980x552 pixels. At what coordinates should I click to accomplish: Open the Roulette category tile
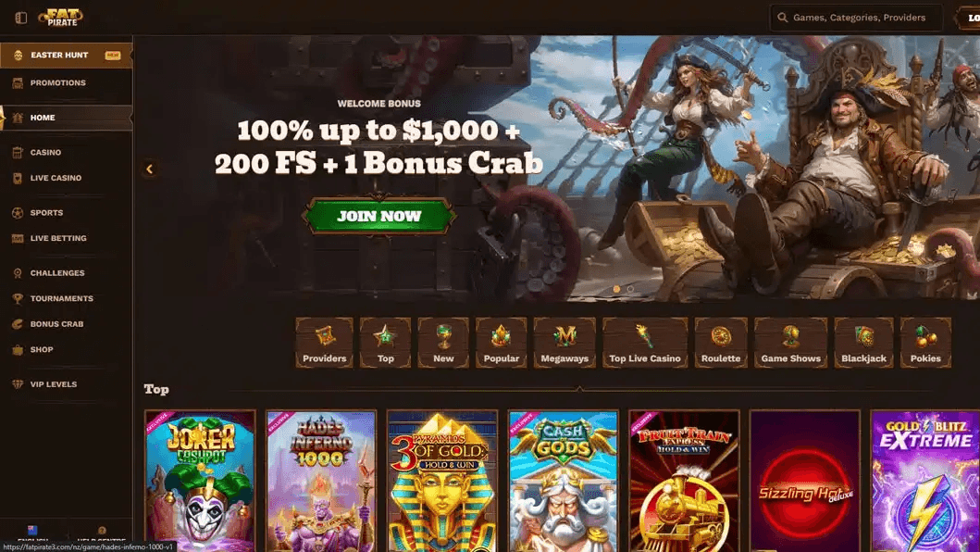[721, 343]
